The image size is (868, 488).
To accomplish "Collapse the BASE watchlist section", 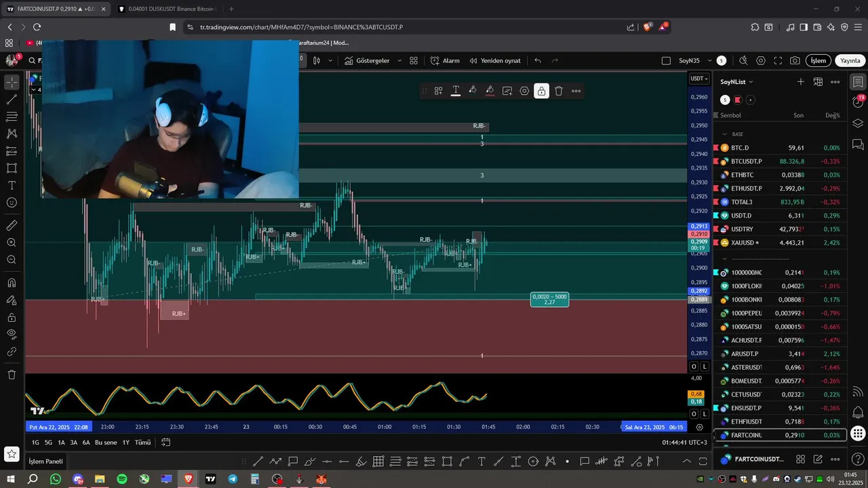I will (x=724, y=134).
